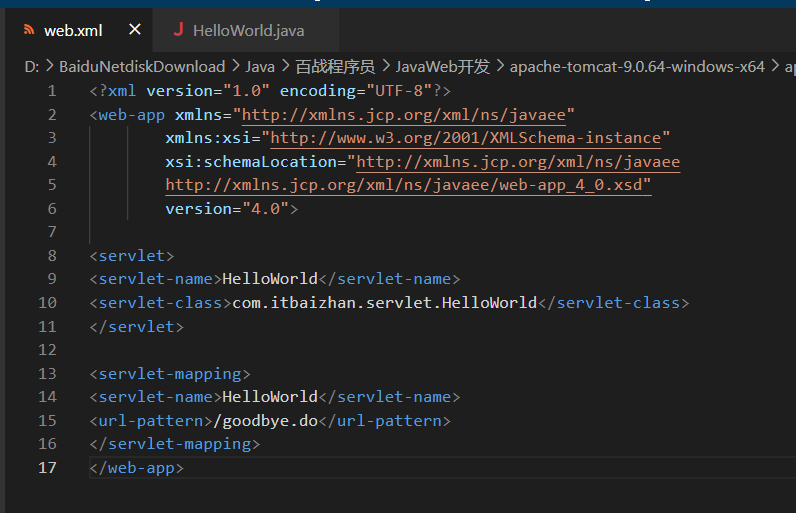This screenshot has height=513, width=796.
Task: Click the encoding="UTF-8" attribute
Action: pos(356,91)
